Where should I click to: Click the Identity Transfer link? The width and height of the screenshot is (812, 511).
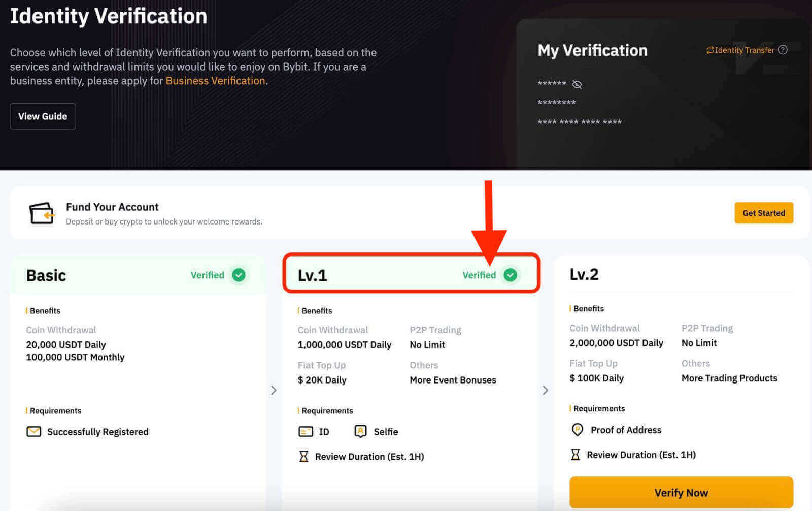[x=743, y=50]
